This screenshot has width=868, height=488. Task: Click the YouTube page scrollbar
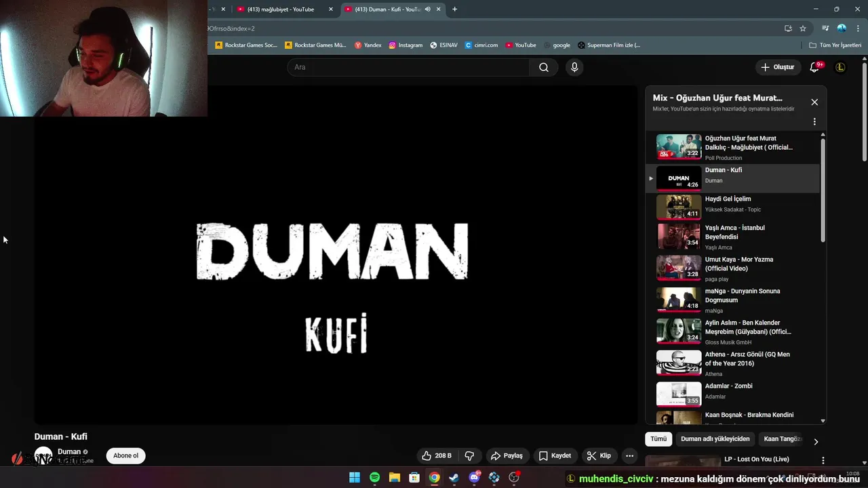coord(865,112)
